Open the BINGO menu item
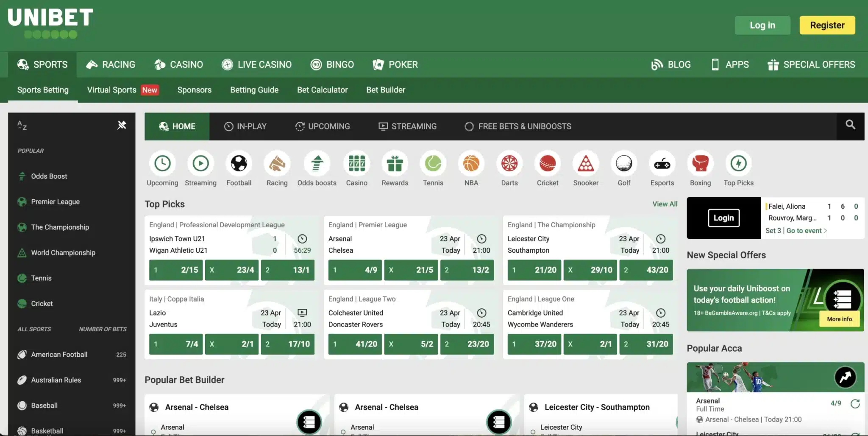The height and width of the screenshot is (436, 868). click(332, 64)
